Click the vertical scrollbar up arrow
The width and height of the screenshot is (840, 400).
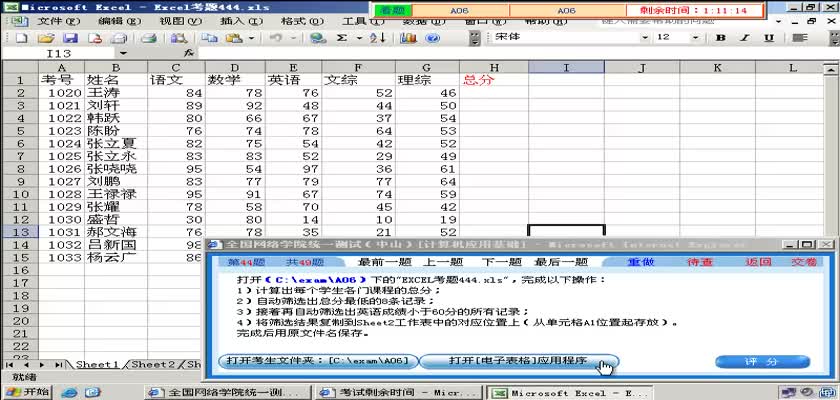(831, 68)
